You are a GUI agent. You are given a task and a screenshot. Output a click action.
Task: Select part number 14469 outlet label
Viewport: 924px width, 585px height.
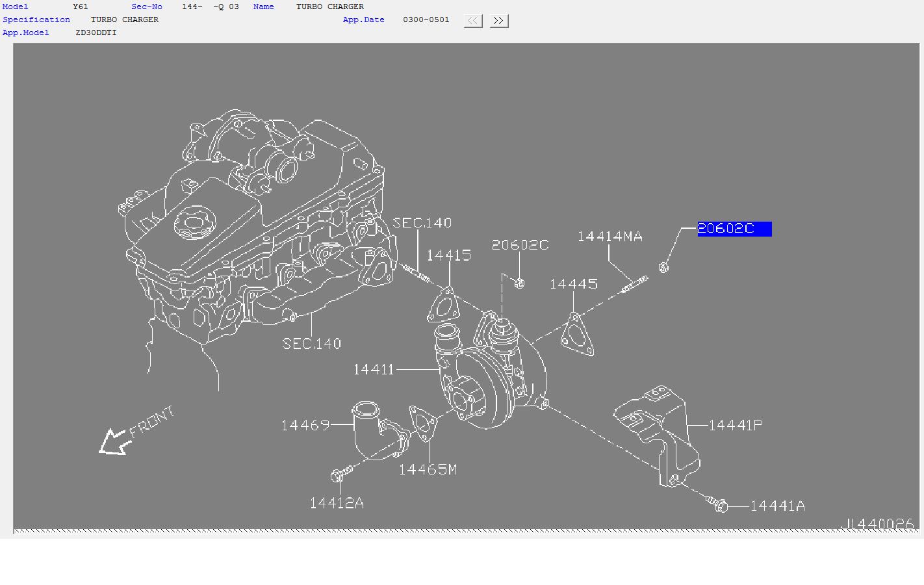click(x=305, y=425)
